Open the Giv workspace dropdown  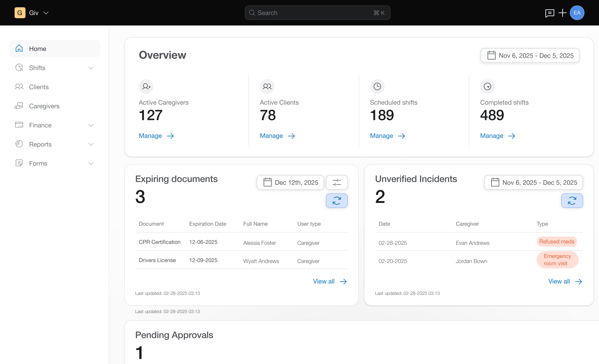click(46, 13)
